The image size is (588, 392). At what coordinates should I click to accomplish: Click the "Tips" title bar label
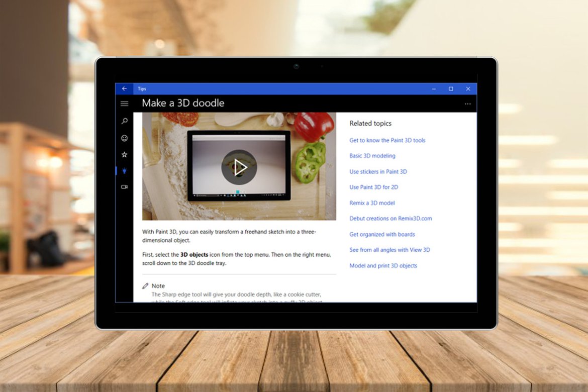142,89
